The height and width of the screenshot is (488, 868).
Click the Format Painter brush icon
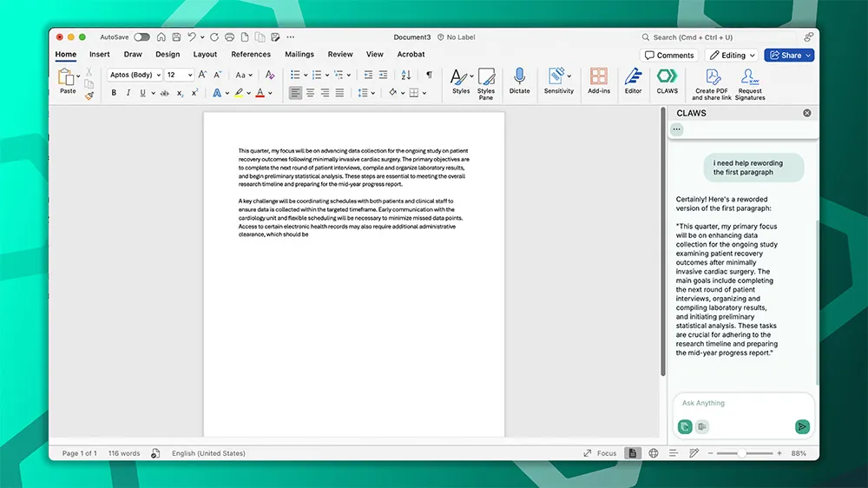point(89,96)
